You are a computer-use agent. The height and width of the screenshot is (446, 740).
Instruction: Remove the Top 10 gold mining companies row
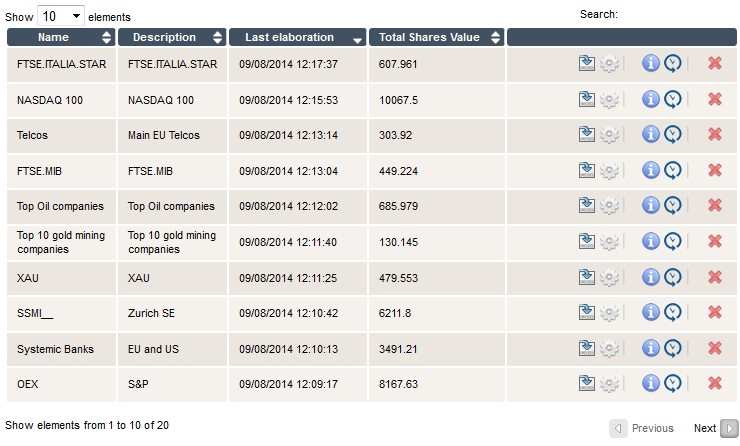(714, 241)
